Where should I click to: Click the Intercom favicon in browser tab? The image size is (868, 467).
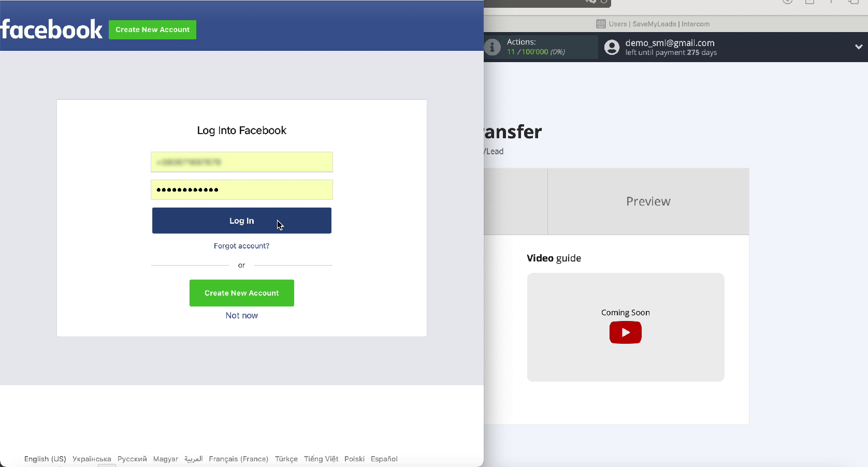click(601, 24)
